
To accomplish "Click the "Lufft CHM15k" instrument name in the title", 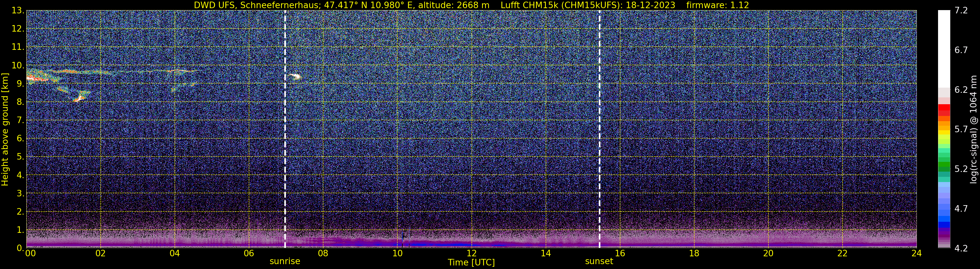I will [528, 5].
